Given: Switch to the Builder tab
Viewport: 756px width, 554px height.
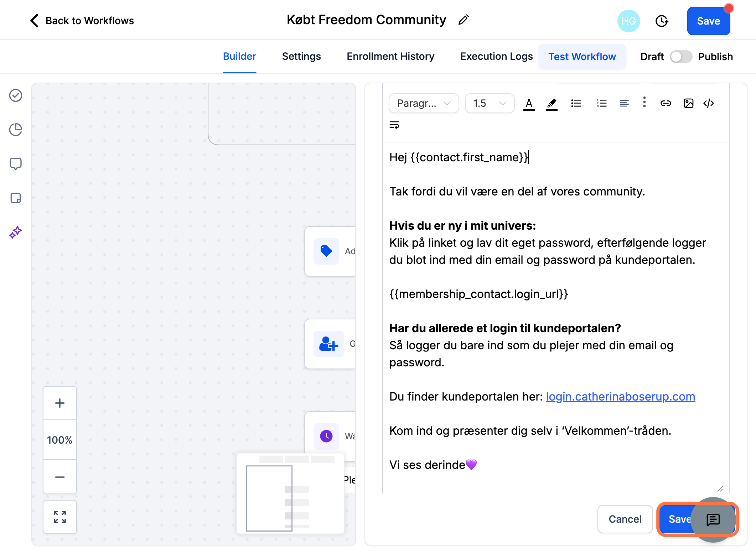Looking at the screenshot, I should [239, 56].
